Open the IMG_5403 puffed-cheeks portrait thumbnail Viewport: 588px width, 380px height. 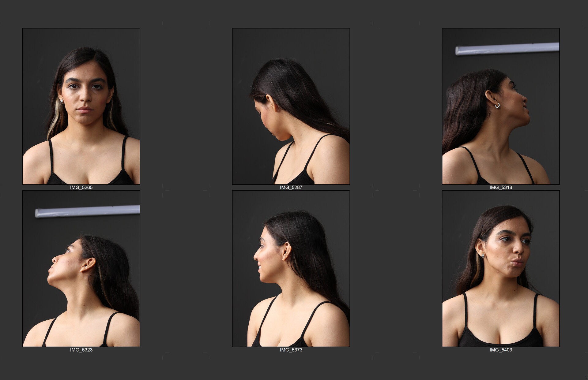click(x=501, y=269)
